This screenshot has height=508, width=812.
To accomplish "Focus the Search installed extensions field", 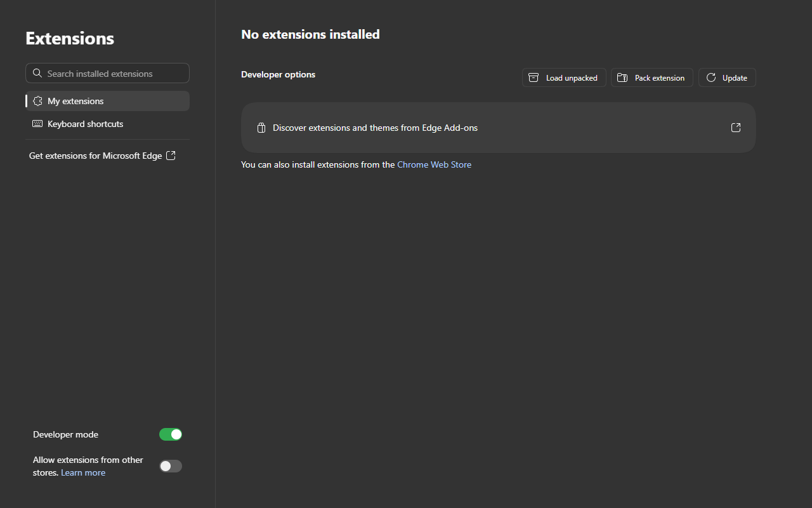I will pyautogui.click(x=108, y=73).
